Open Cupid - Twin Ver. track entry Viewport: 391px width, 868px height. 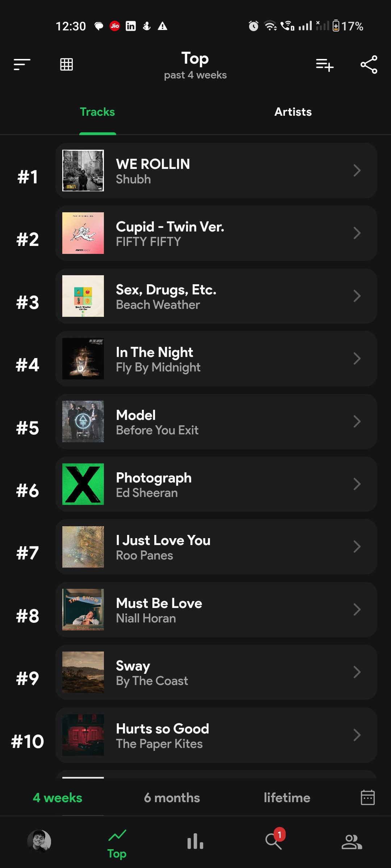216,233
